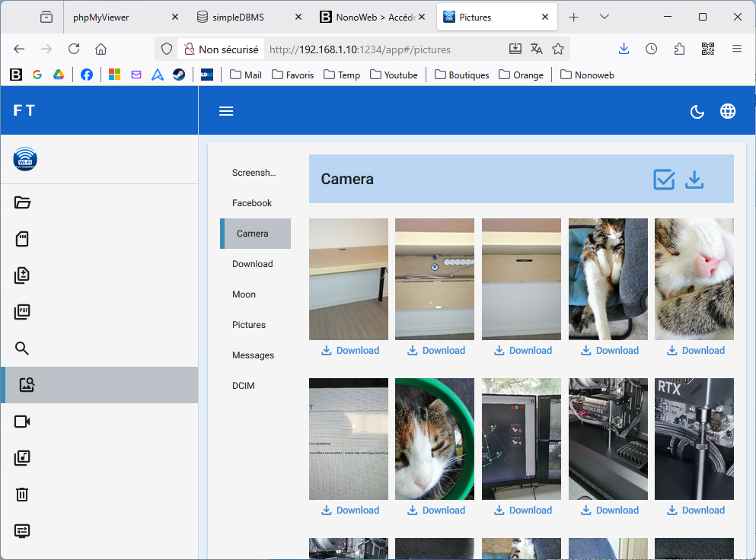
Task: Open the SD card storage section
Action: coord(22,239)
